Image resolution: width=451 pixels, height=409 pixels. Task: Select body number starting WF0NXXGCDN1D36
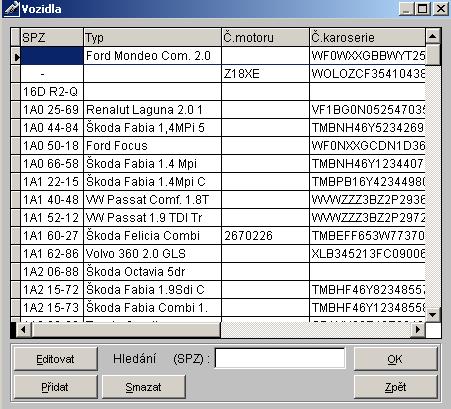coord(367,146)
